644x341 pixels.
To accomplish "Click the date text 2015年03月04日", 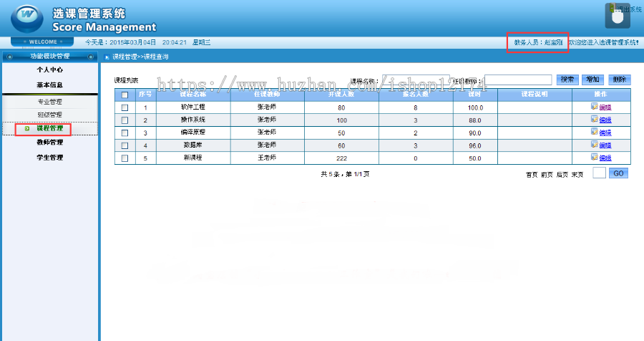I will click(132, 42).
